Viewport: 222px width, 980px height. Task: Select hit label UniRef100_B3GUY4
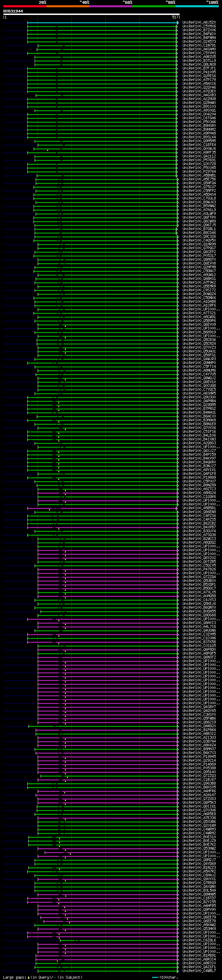199,531
